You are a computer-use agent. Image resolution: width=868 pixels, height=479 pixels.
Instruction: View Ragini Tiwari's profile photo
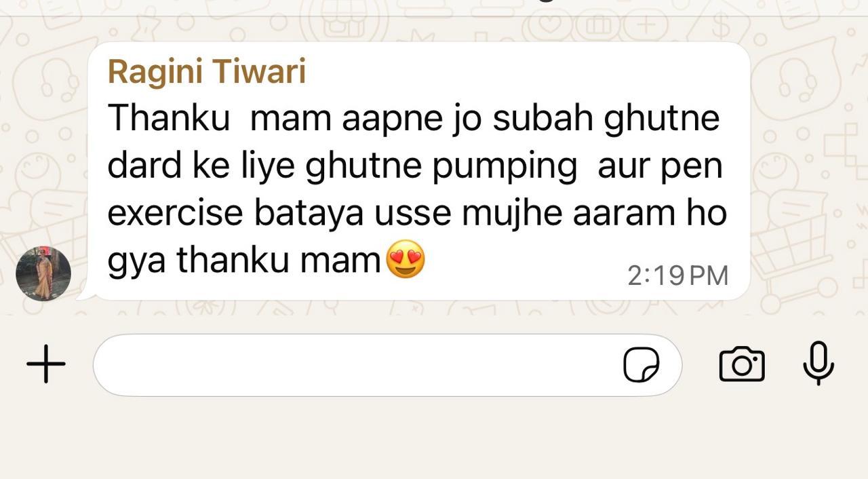coord(43,273)
